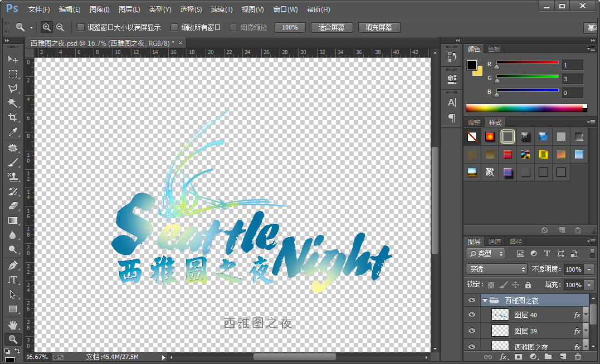Select the Magic Wand tool
This screenshot has width=600, height=364.
(13, 102)
